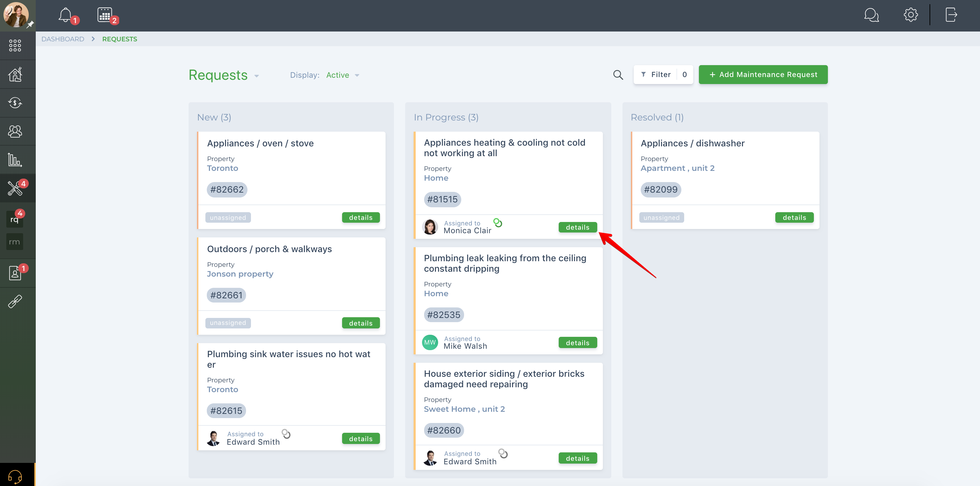Open details for request #82661

[361, 323]
